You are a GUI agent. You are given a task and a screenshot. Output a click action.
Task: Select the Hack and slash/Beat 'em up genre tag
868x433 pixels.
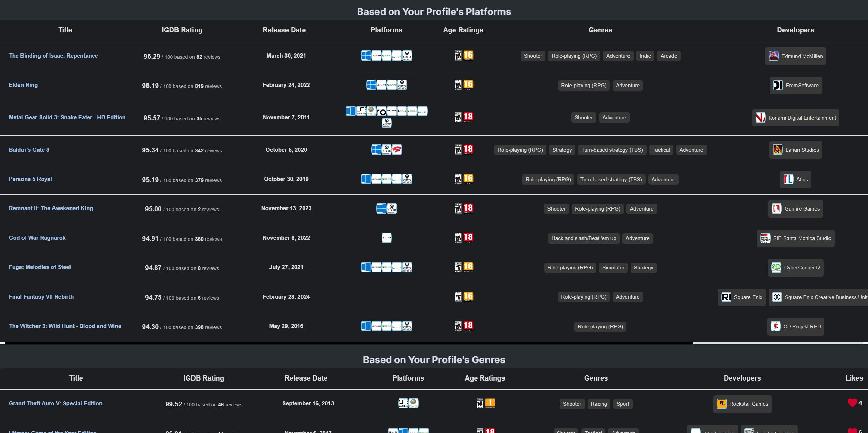(x=583, y=238)
